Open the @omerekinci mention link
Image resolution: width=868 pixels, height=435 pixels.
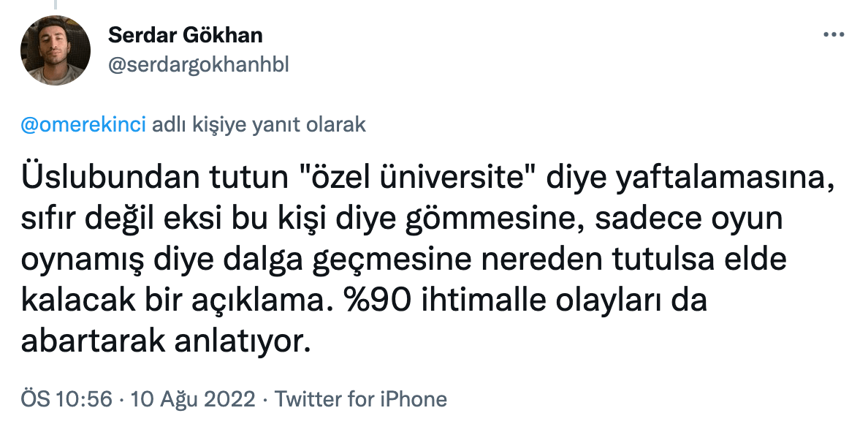tap(84, 124)
